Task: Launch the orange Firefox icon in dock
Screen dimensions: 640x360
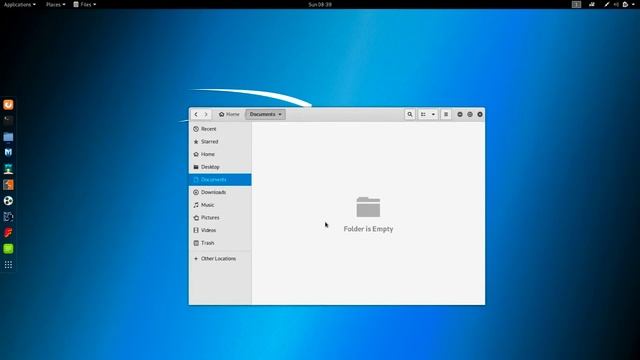Action: (8, 105)
